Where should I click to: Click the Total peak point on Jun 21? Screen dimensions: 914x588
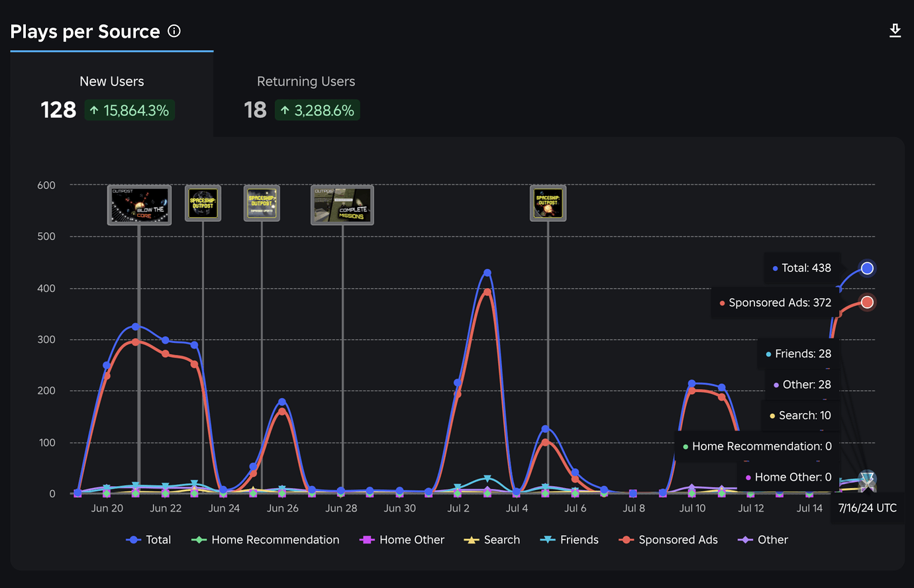click(x=136, y=326)
